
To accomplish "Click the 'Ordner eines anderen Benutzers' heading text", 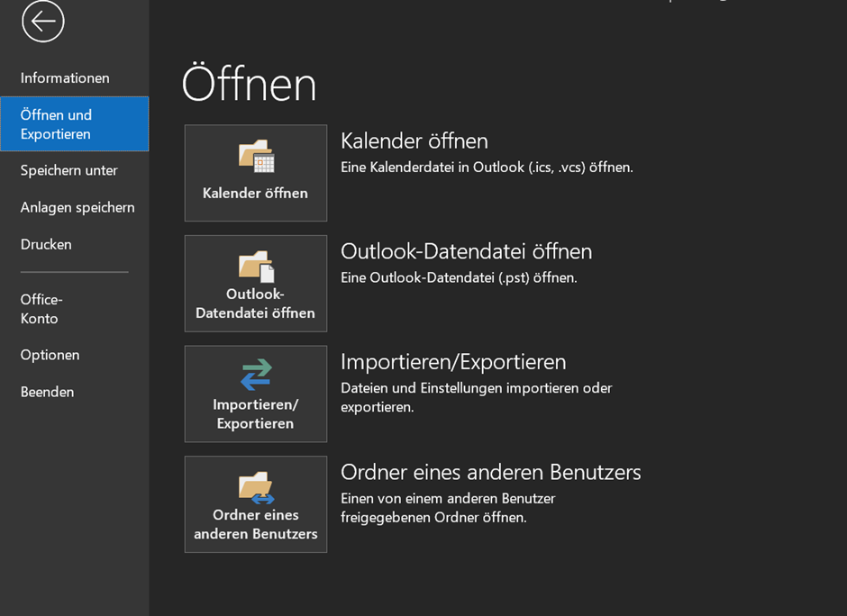I will pos(491,472).
